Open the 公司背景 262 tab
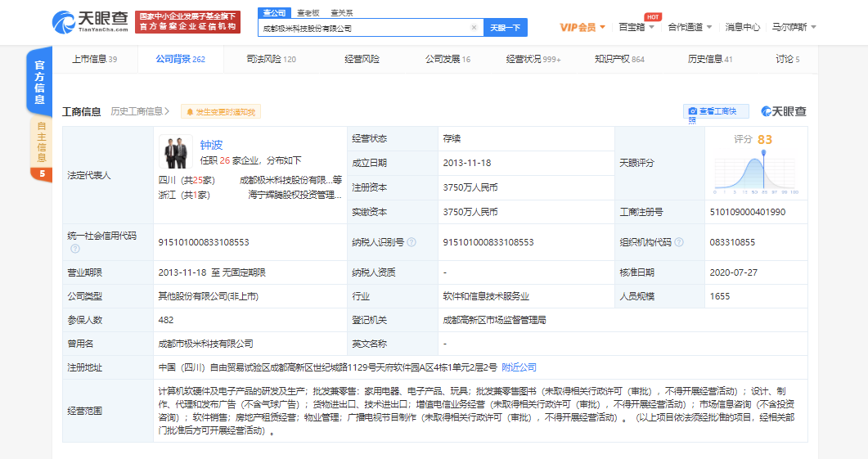868x459 pixels. point(181,59)
